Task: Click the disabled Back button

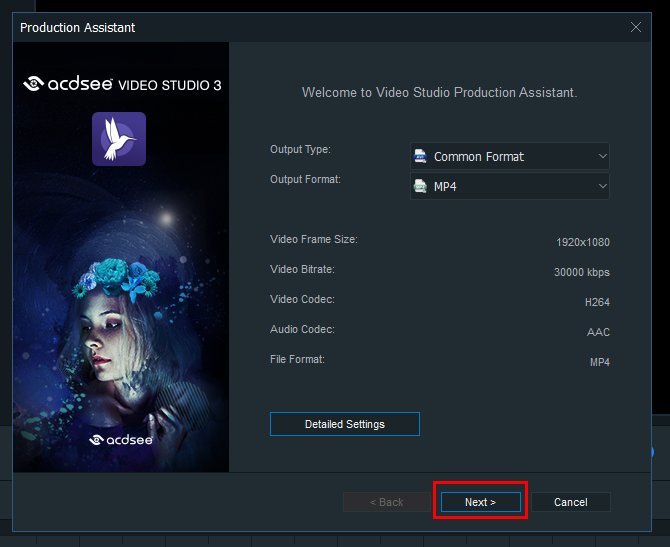Action: coord(386,502)
